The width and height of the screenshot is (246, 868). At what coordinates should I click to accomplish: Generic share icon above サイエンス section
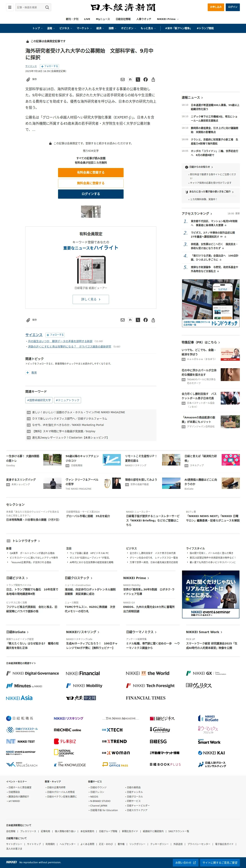[153, 320]
